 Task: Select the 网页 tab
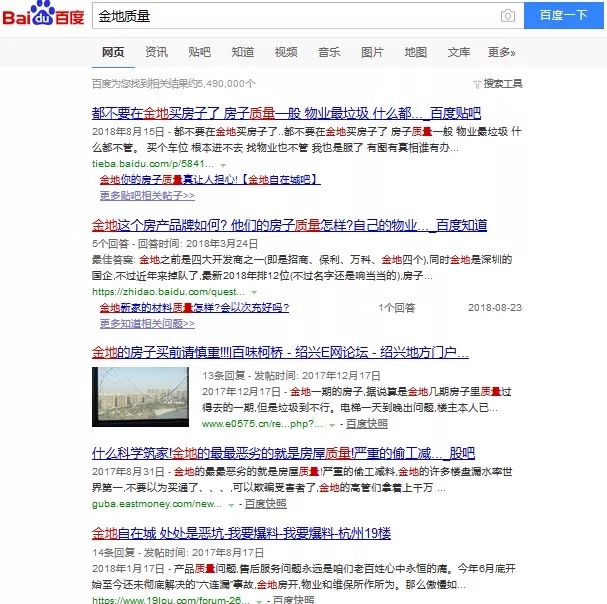[113, 52]
